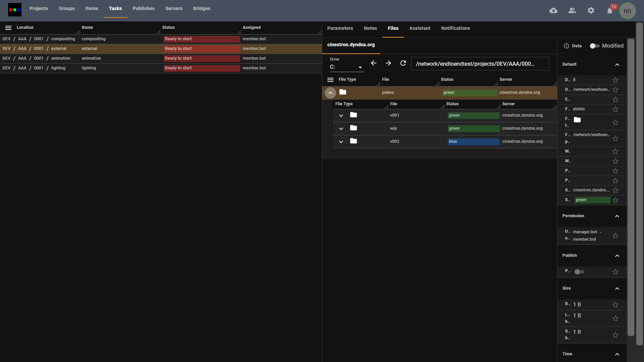Image resolution: width=644 pixels, height=362 pixels.
Task: Open the settings gear icon
Action: tap(591, 11)
